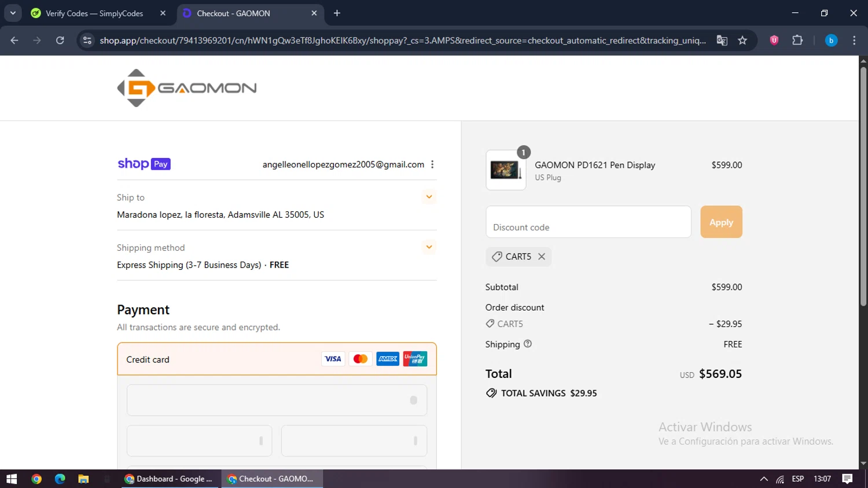The width and height of the screenshot is (868, 488).
Task: Click the TOTAL SAVINGS $29.95 text
Action: tap(549, 393)
